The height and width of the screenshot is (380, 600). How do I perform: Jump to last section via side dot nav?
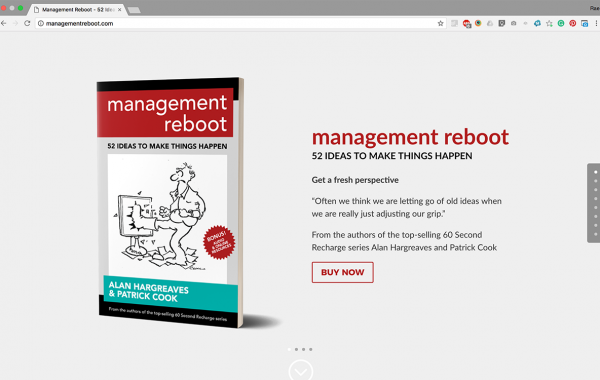595,234
